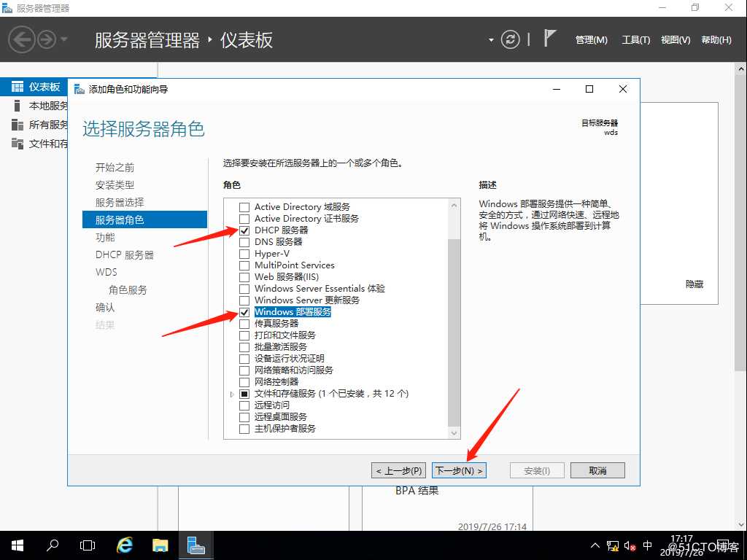The height and width of the screenshot is (560, 747).
Task: Go to WDS wizard step
Action: pyautogui.click(x=107, y=272)
